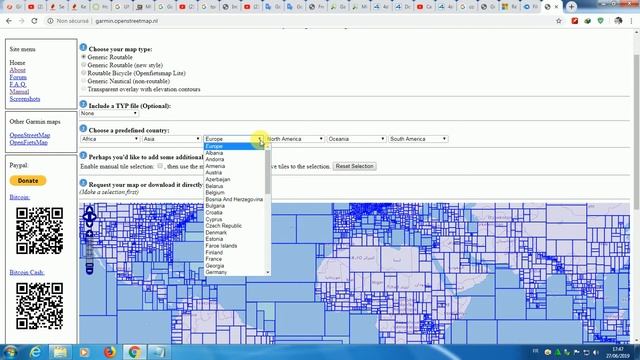Go forward in browser history
Viewport: 640px width, 360px height.
(22, 21)
